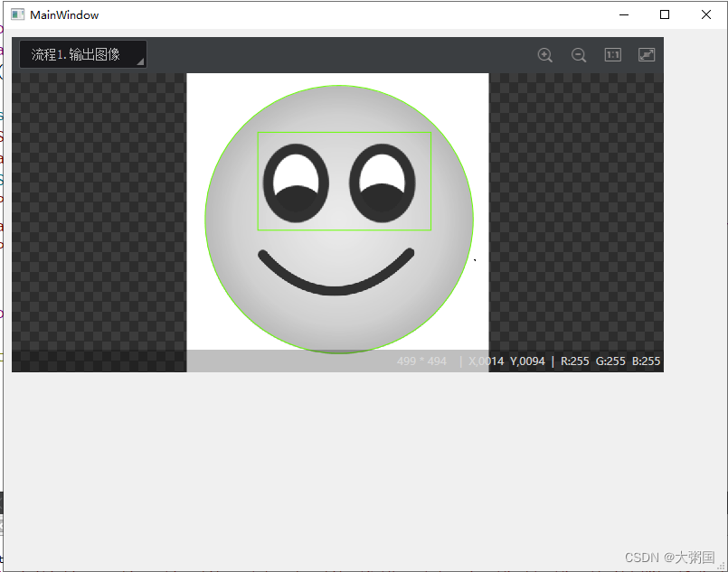
Task: Click the resize grip at window corner
Action: coord(722,566)
